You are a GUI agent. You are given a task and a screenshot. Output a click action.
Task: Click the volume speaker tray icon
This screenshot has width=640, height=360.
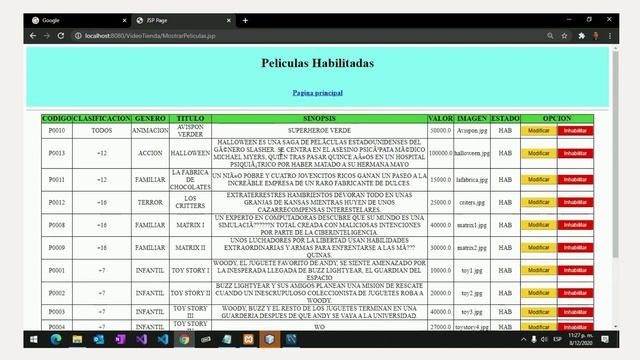pyautogui.click(x=544, y=340)
